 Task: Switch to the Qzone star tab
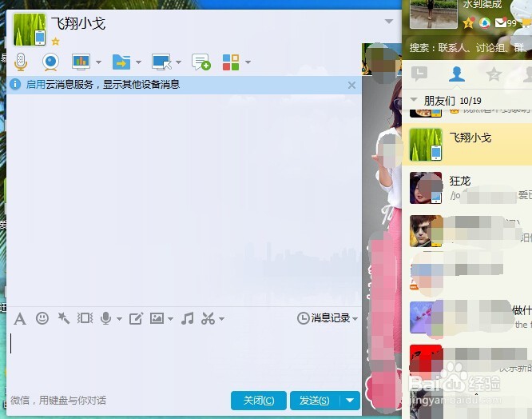coord(494,74)
